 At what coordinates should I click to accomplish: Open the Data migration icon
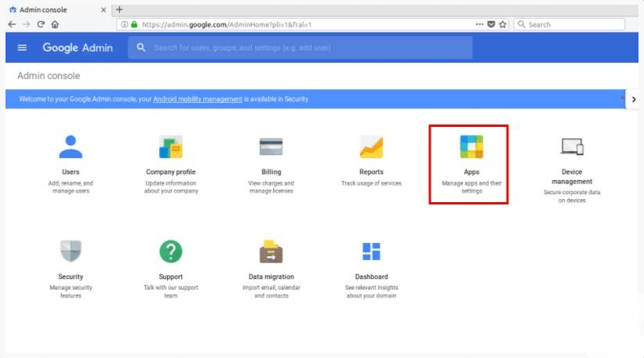pyautogui.click(x=271, y=251)
